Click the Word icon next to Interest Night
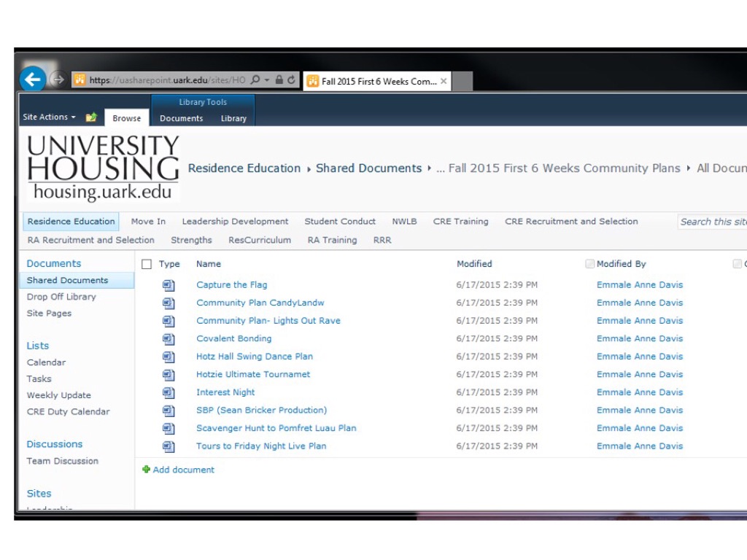The image size is (747, 560). pyautogui.click(x=169, y=392)
